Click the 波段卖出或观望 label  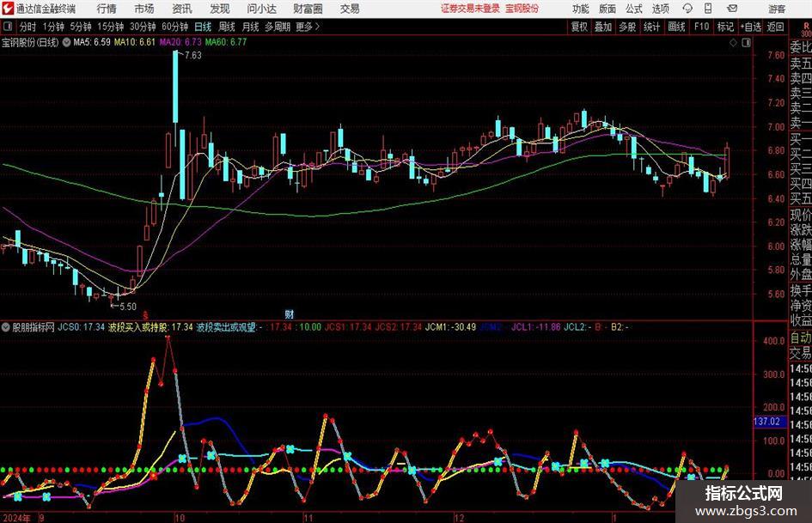point(226,327)
